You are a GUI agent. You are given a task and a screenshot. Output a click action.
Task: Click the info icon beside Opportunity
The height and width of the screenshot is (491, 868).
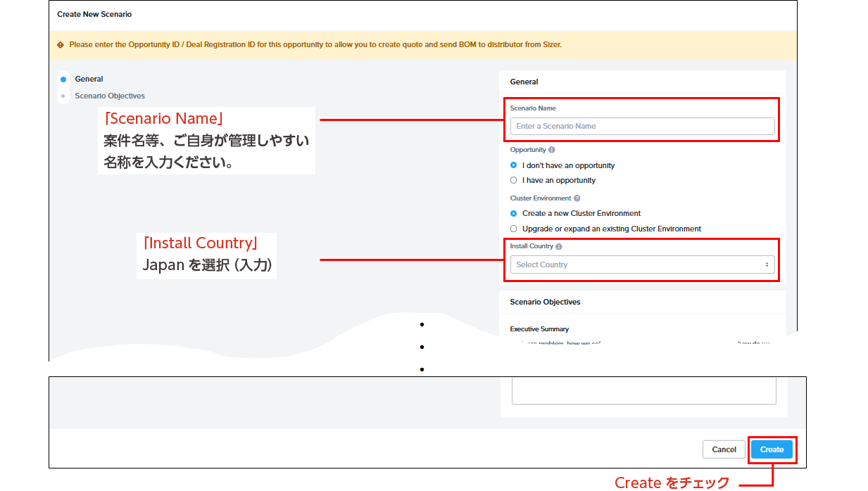click(551, 150)
